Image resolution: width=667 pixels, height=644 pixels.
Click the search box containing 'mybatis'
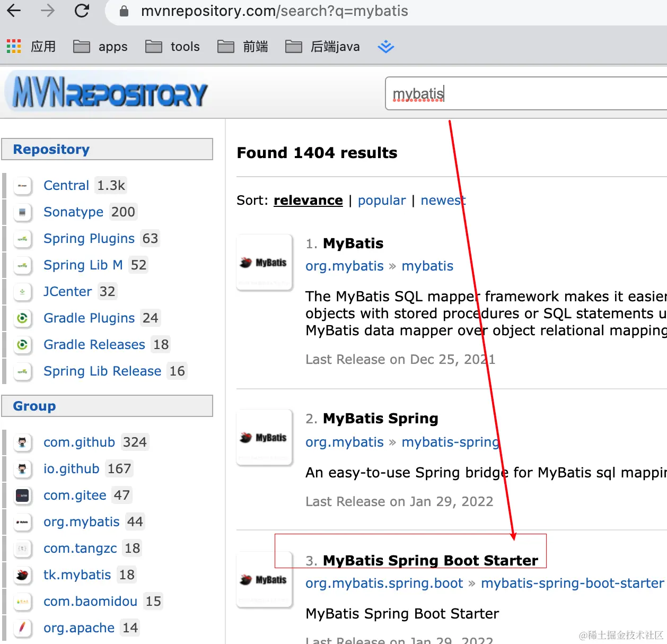click(x=526, y=93)
